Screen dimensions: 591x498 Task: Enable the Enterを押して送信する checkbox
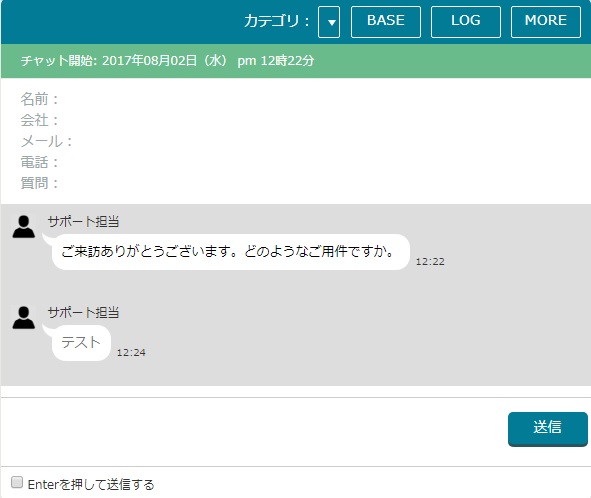pyautogui.click(x=17, y=482)
